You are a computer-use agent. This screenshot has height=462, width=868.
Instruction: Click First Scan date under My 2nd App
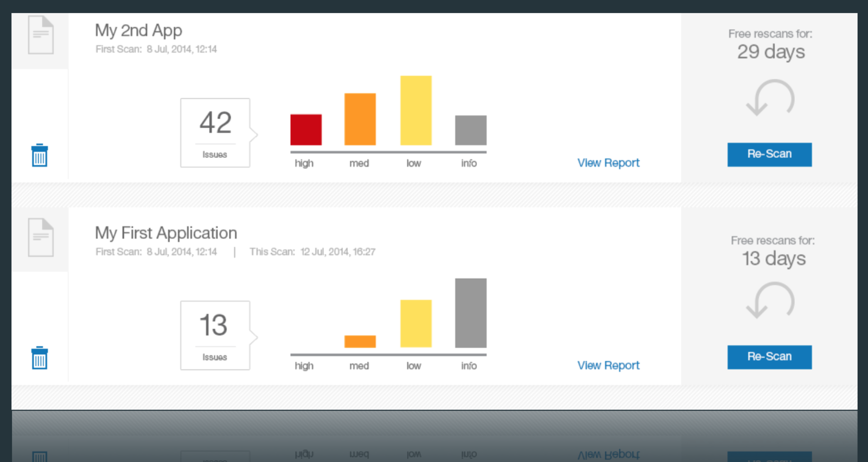(x=156, y=49)
